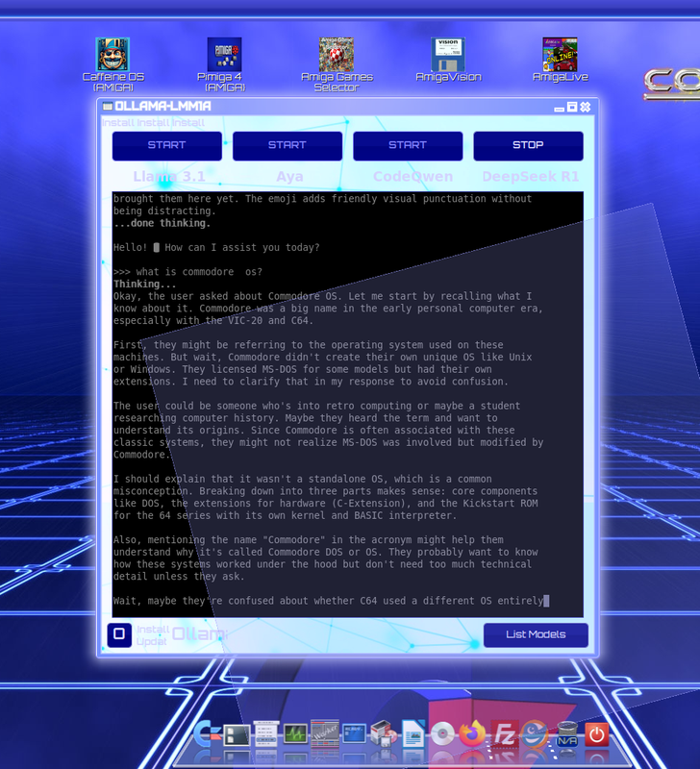Click the 'Llama 3.1' model label
The width and height of the screenshot is (700, 769).
(x=169, y=177)
